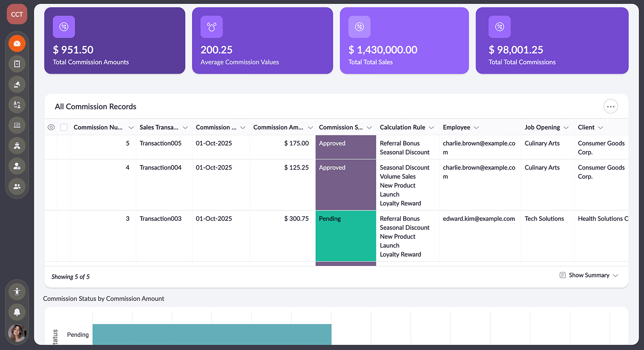This screenshot has width=644, height=350.
Task: Click the detective person sidebar icon
Action: tap(17, 146)
